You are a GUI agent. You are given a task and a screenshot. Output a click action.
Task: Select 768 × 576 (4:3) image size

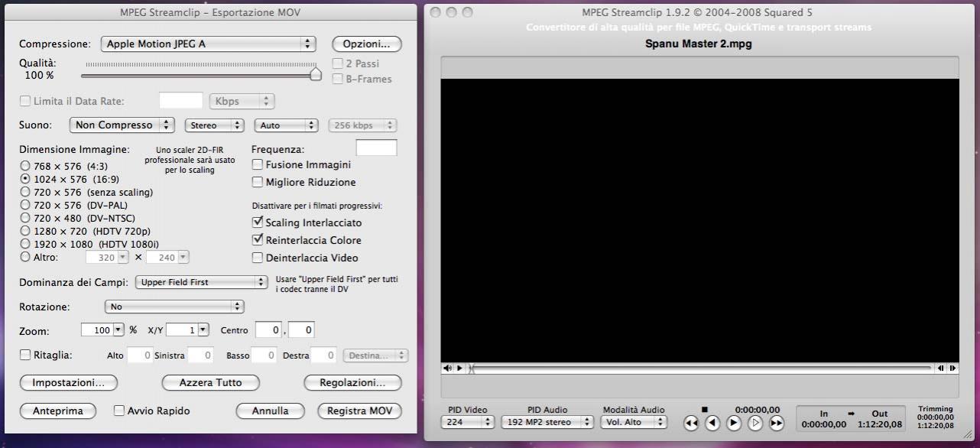pyautogui.click(x=25, y=165)
